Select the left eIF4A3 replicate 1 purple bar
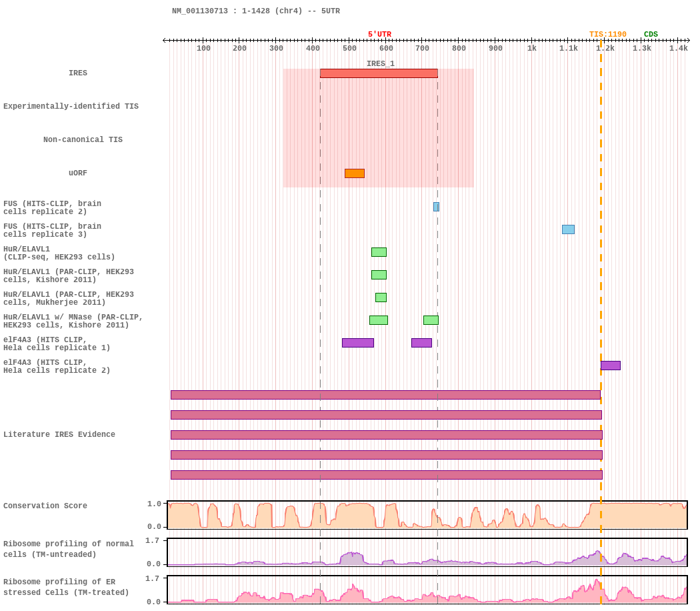 point(358,343)
